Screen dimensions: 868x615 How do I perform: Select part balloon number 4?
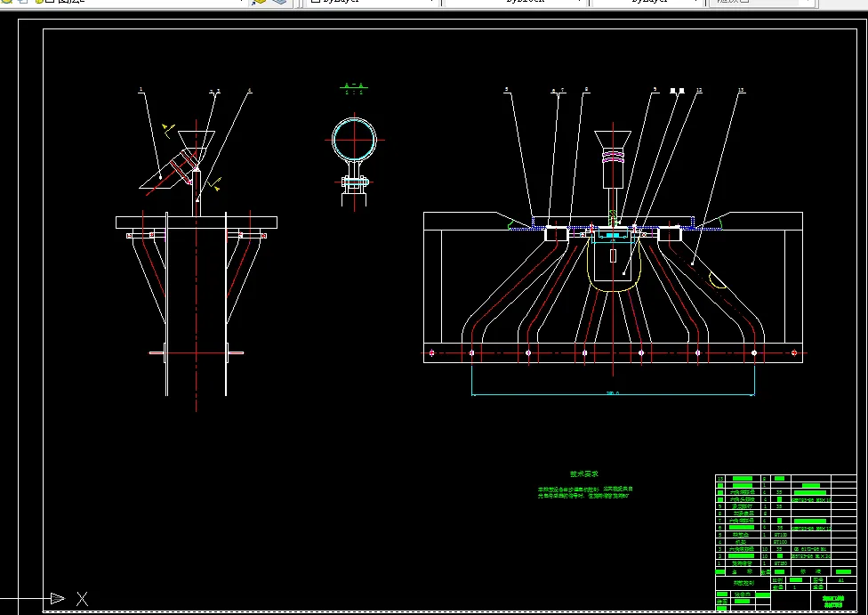point(250,90)
